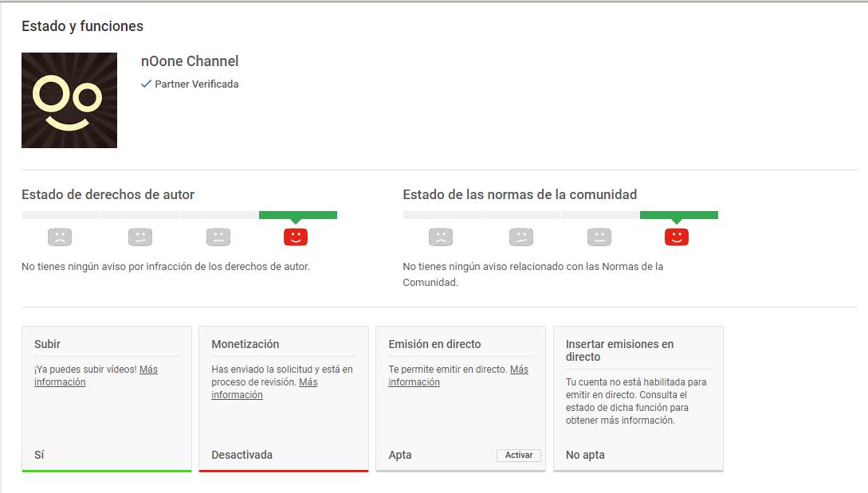Click the Desactivada status in Monetización card
This screenshot has width=868, height=493.
pyautogui.click(x=242, y=455)
